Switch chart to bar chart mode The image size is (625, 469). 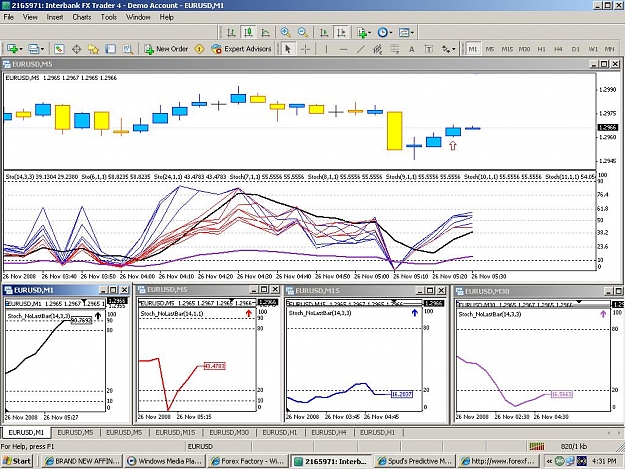[x=231, y=32]
